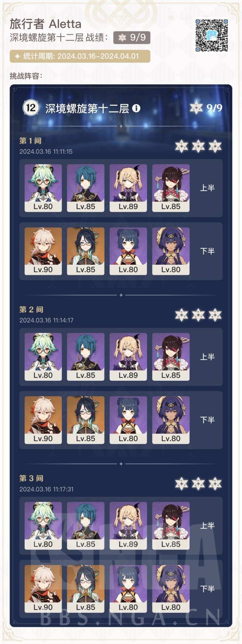The width and height of the screenshot is (242, 644).
Task: Click the sparkle icon in 统计周期 badge
Action: (x=17, y=56)
